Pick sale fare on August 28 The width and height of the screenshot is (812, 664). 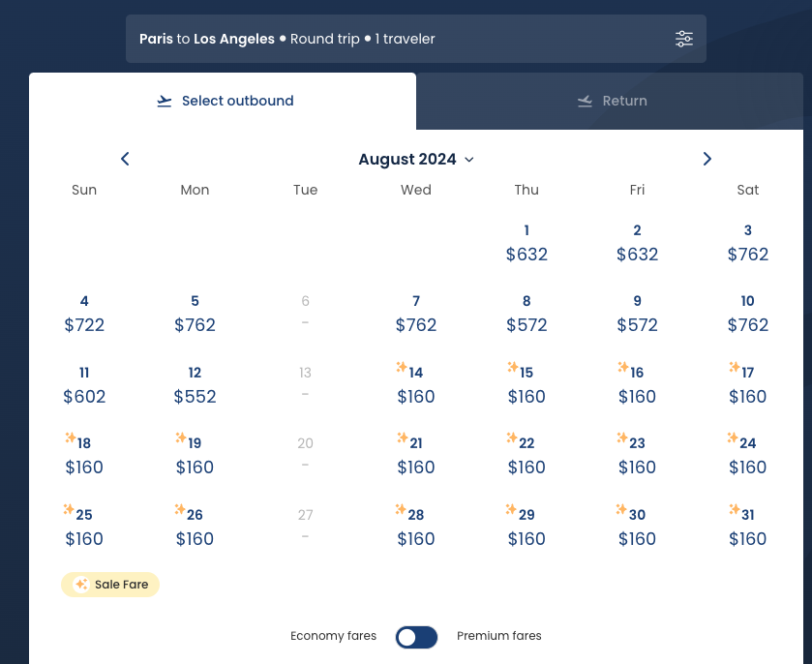pyautogui.click(x=416, y=528)
